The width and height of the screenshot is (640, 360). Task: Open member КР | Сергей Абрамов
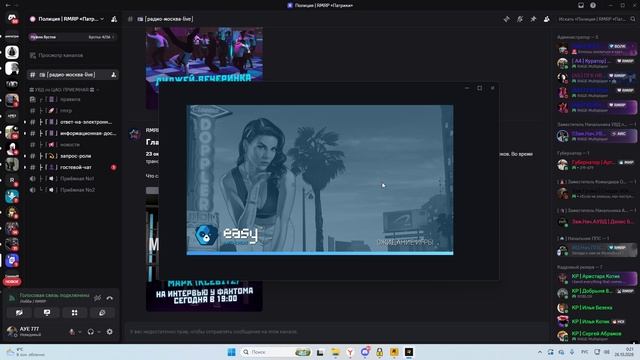click(596, 336)
